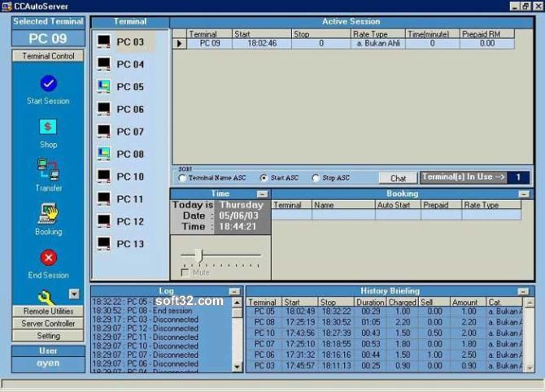Collapse the Time panel
The height and width of the screenshot is (392, 545).
coord(263,194)
